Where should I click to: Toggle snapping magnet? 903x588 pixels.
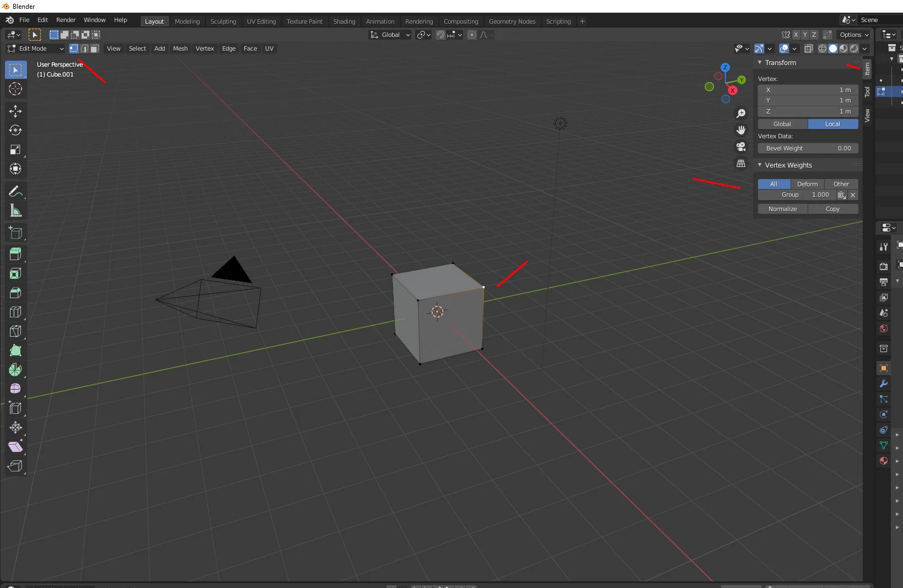(440, 35)
